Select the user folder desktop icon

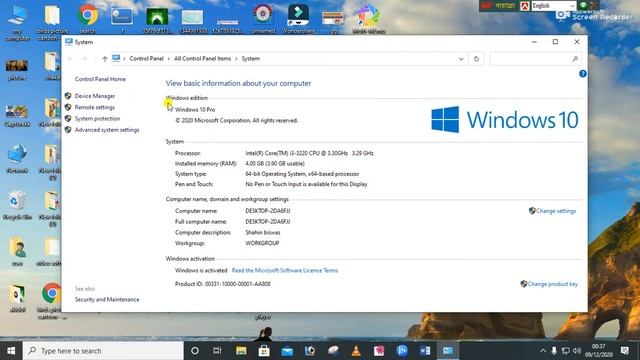coord(17,251)
